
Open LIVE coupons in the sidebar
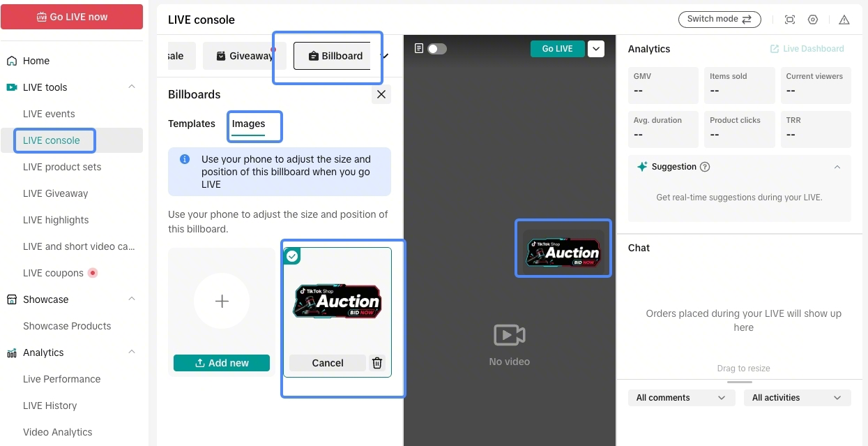53,273
